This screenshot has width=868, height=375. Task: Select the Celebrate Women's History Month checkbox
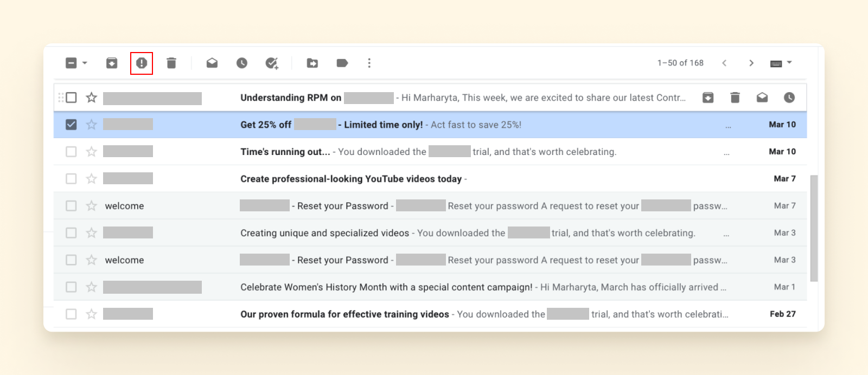(x=71, y=287)
